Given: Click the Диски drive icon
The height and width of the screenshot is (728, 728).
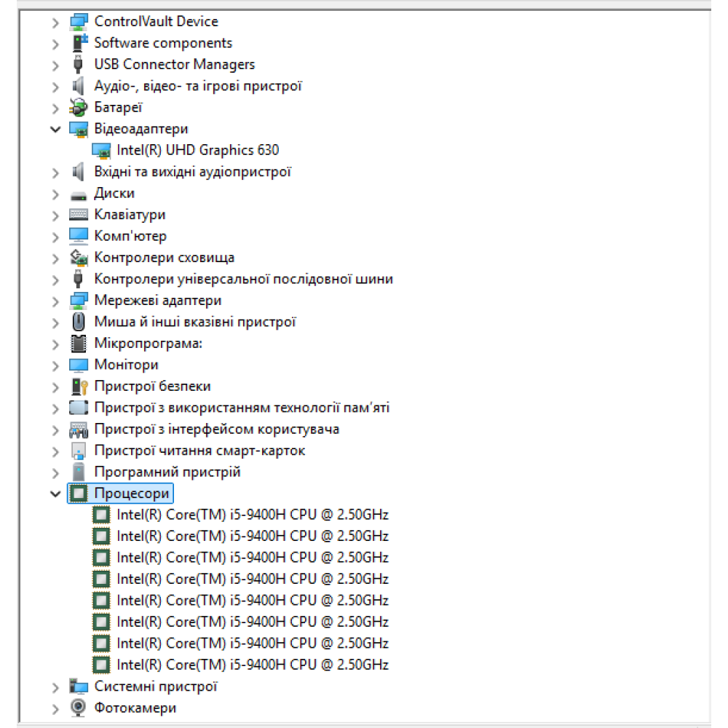Looking at the screenshot, I should click(78, 194).
